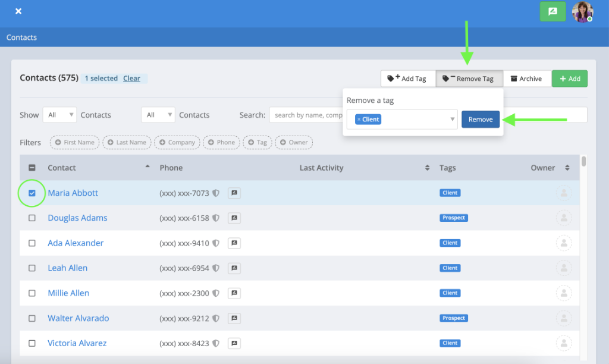Close the panel with the X
609x364 pixels.
tap(18, 11)
